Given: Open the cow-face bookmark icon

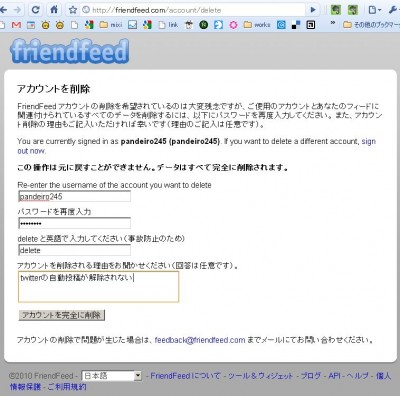Looking at the screenshot, I should [189, 25].
